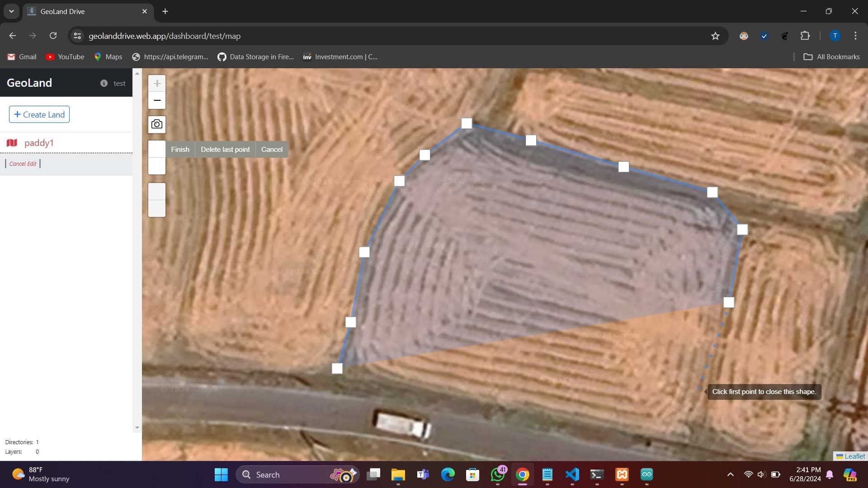This screenshot has width=868, height=488.
Task: Click Finish to complete the polygon
Action: 180,150
